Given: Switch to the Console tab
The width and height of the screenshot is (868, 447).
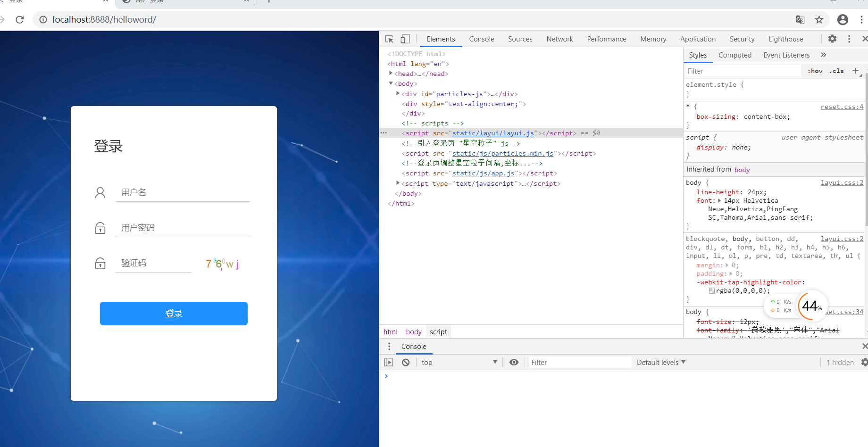Looking at the screenshot, I should 482,39.
